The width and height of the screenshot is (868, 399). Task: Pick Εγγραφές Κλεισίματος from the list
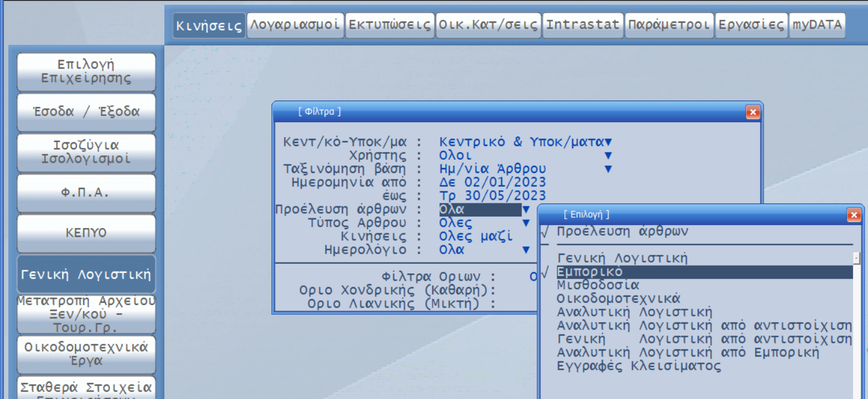click(638, 366)
